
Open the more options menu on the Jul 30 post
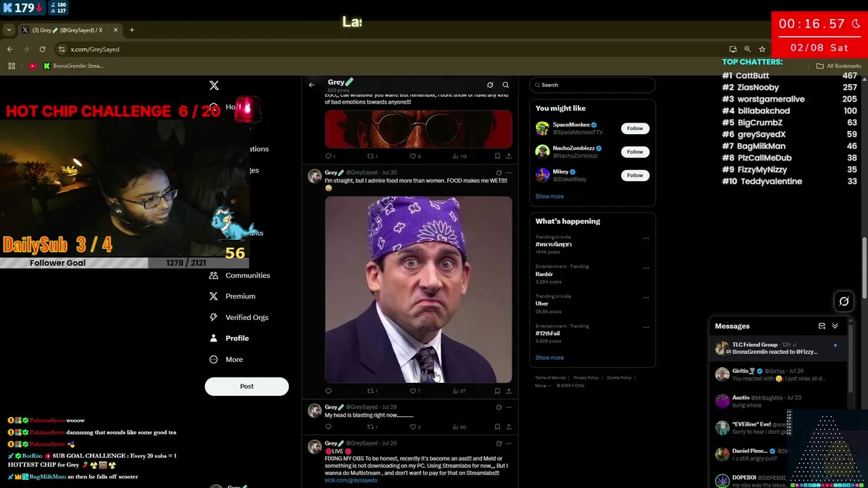coord(509,173)
